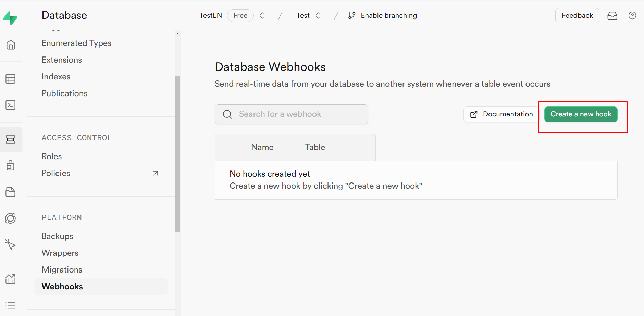Expand the TestLN organization switcher
This screenshot has width=644, height=316.
click(262, 16)
